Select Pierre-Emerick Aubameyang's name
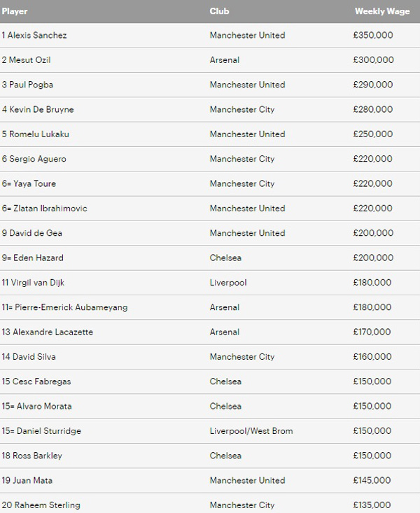Viewport: 420px width, 513px height. tap(68, 307)
